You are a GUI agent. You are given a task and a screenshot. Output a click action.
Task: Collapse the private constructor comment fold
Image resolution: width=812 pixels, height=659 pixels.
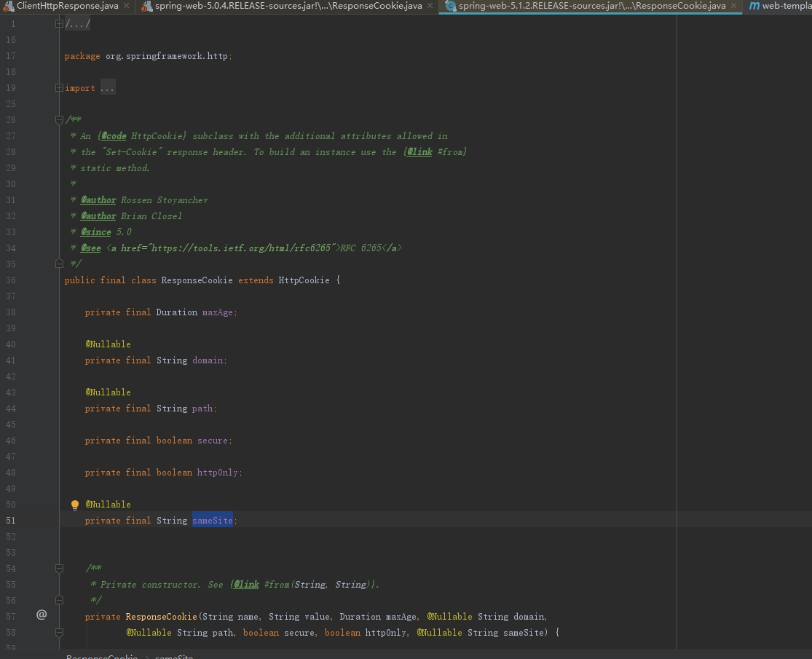click(x=60, y=568)
